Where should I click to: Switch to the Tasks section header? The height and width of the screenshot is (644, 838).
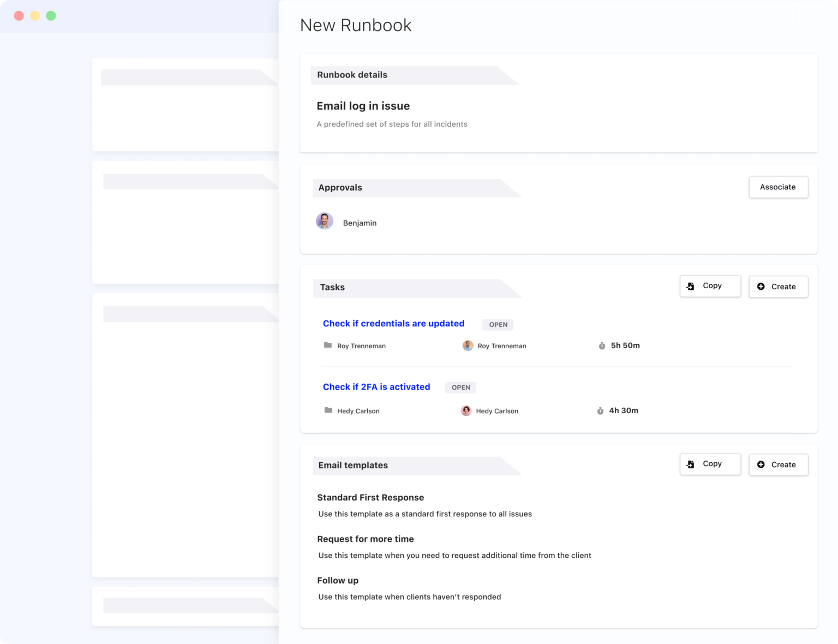[332, 287]
